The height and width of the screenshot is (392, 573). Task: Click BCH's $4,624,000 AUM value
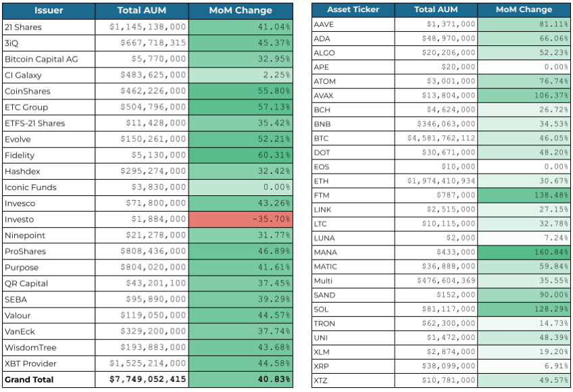(x=436, y=110)
